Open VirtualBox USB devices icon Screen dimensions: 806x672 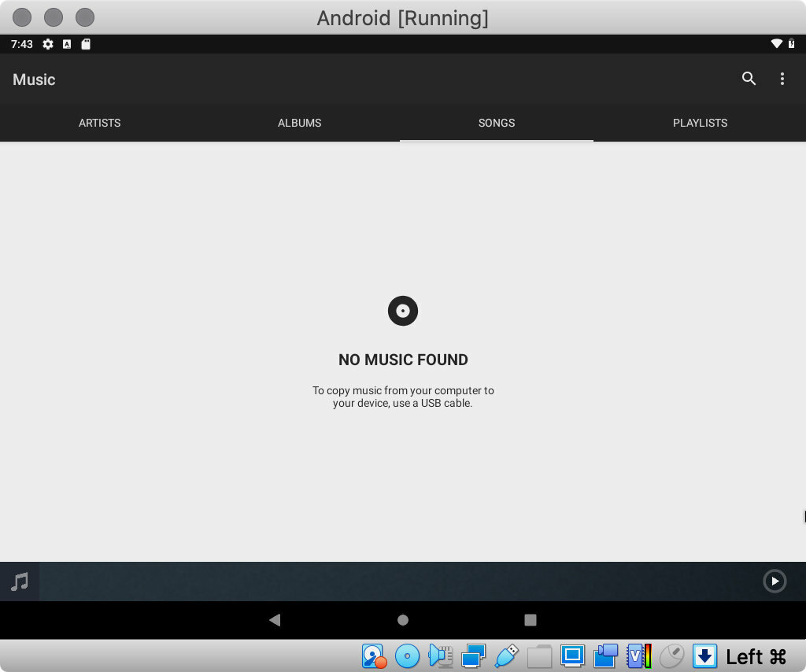tap(506, 655)
